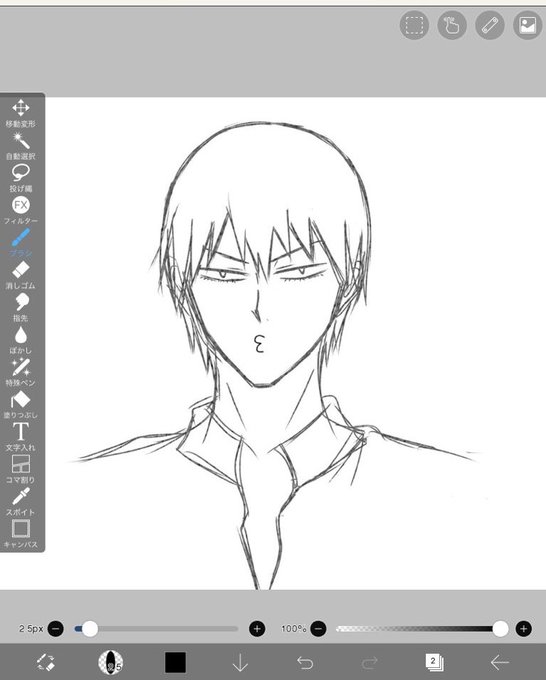
Task: Decrease opacity with minus button
Action: tap(318, 628)
